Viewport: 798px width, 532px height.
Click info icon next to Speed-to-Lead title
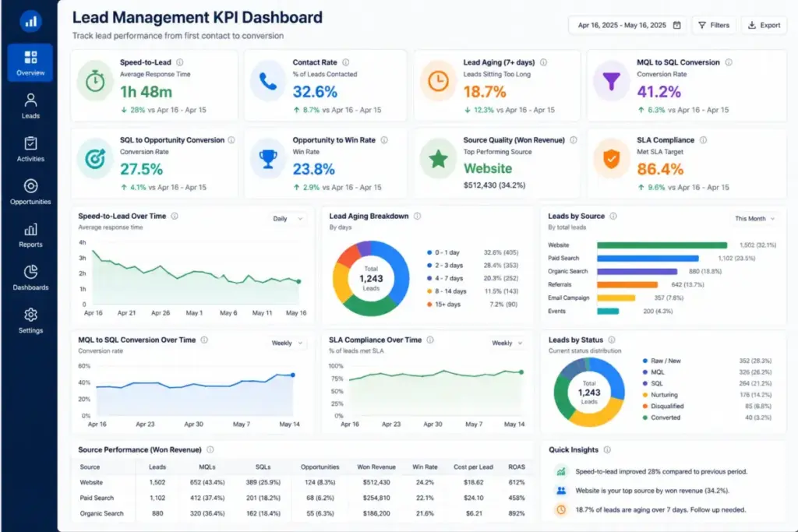pyautogui.click(x=180, y=62)
